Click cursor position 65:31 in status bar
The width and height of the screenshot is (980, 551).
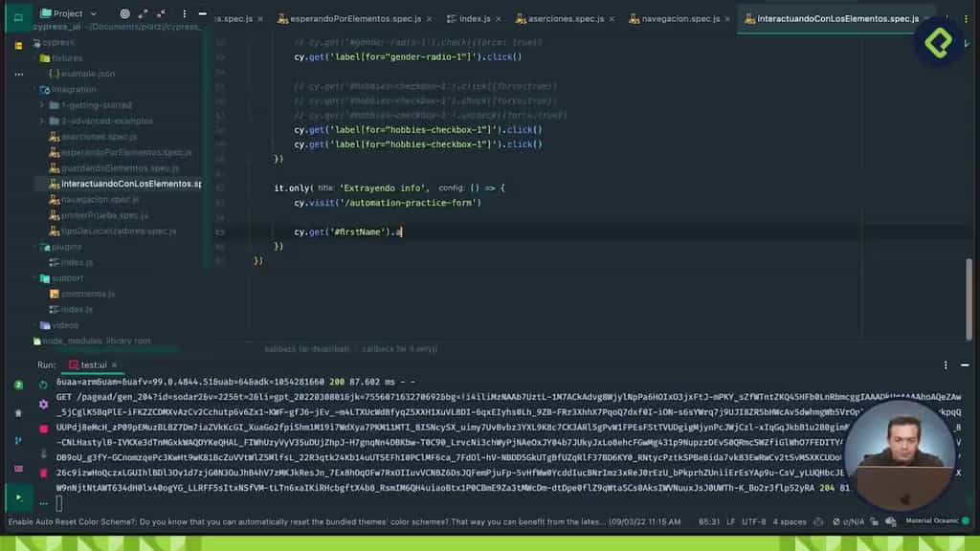[x=709, y=521]
